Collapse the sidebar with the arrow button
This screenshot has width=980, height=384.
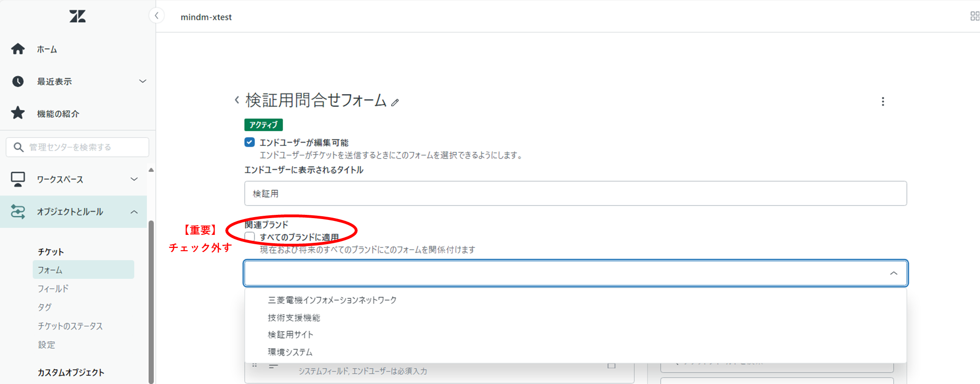click(x=157, y=16)
